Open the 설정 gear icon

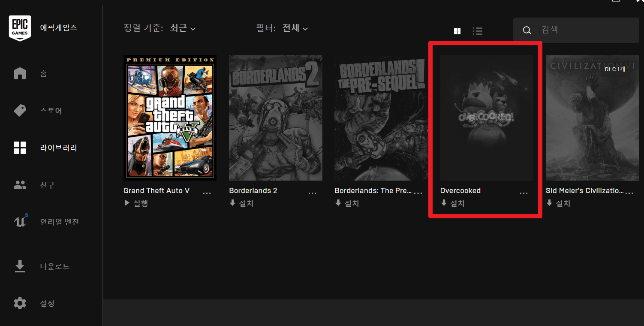pos(20,303)
